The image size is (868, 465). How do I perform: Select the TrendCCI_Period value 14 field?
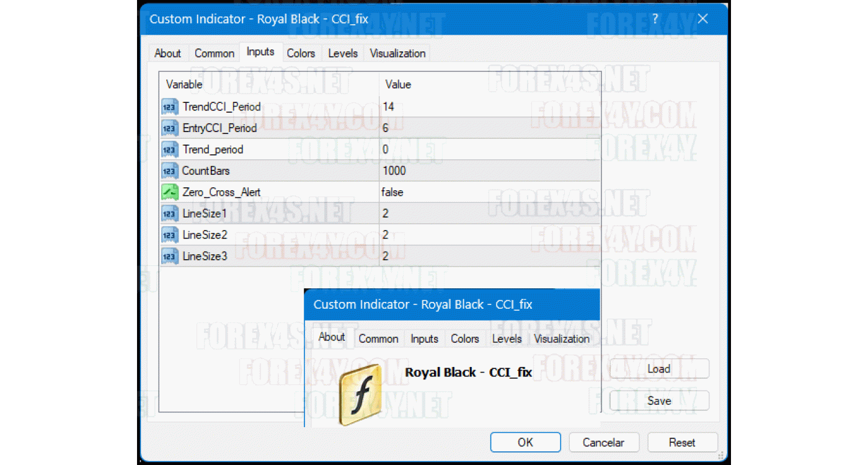point(389,107)
